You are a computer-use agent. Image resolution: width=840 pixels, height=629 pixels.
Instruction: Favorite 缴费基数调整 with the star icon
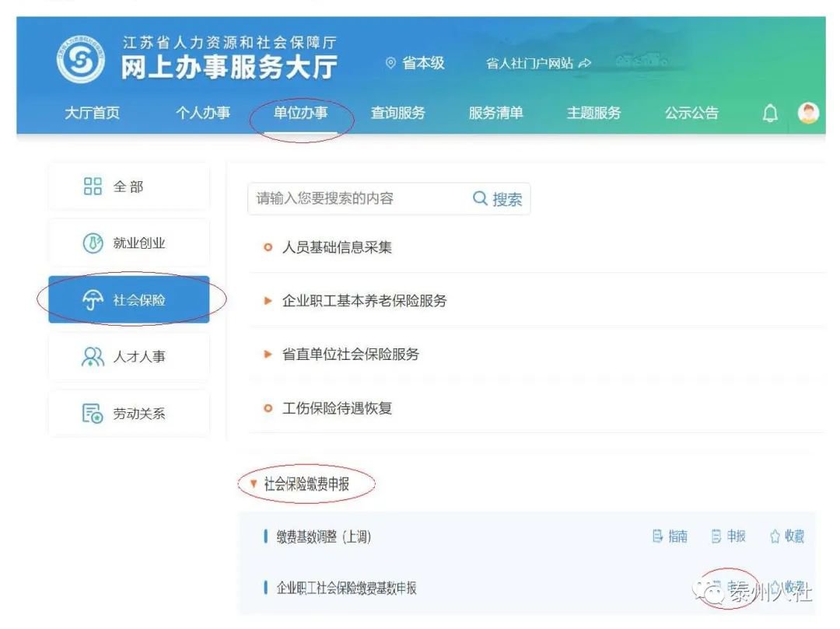(x=775, y=536)
